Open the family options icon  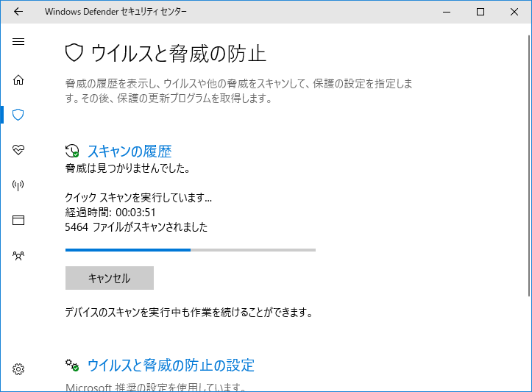(18, 255)
